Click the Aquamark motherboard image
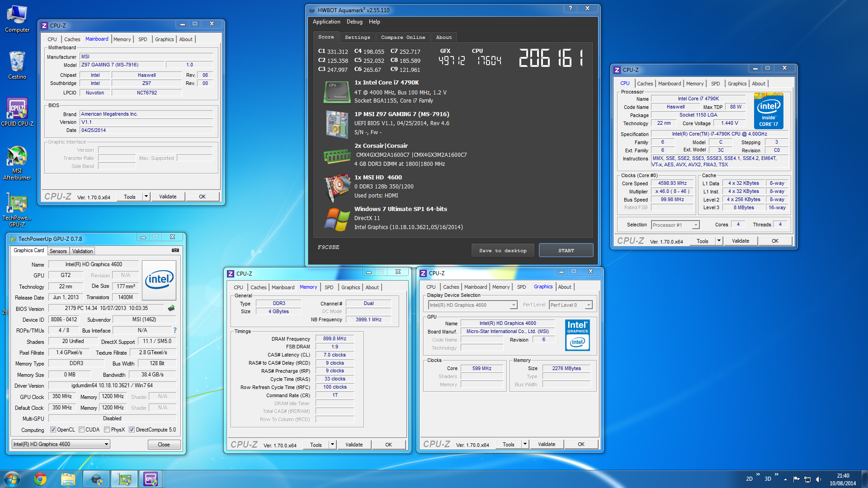The image size is (868, 488). coord(337,124)
